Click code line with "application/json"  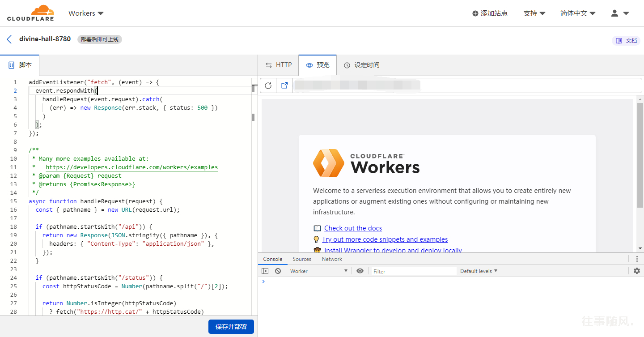132,244
